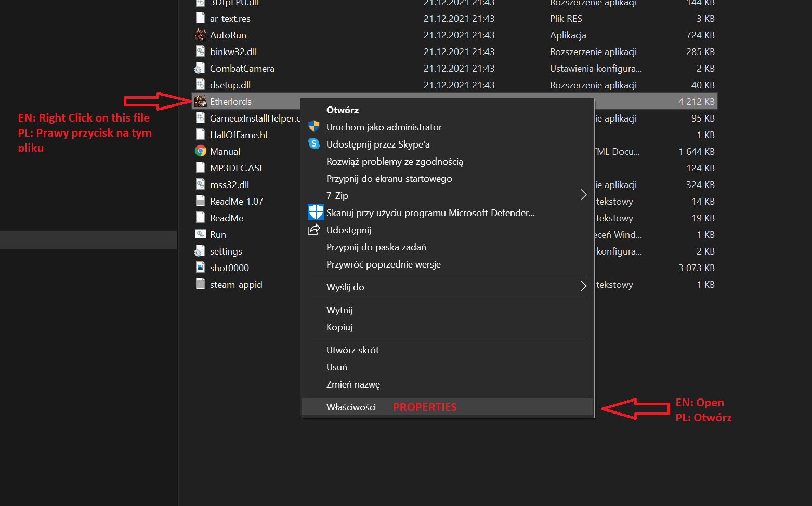Select the ar_text.res file icon
This screenshot has height=506, width=812.
[200, 18]
